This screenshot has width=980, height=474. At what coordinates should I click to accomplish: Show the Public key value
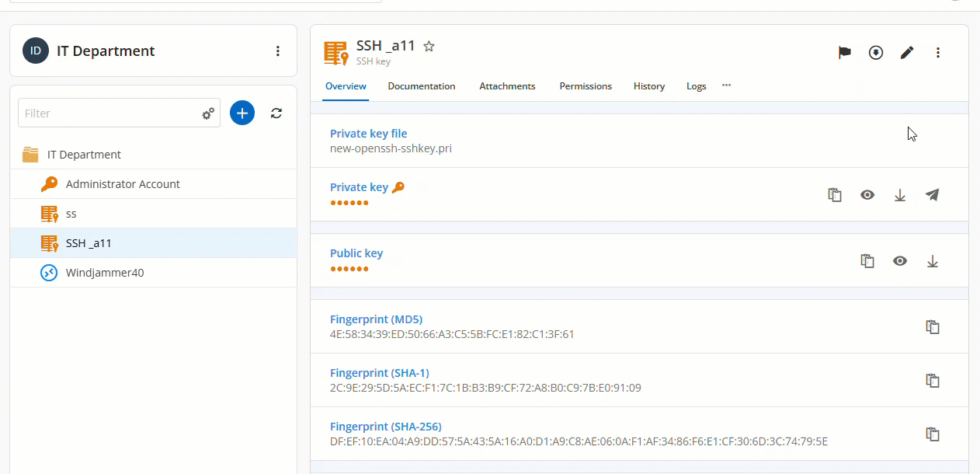click(900, 261)
